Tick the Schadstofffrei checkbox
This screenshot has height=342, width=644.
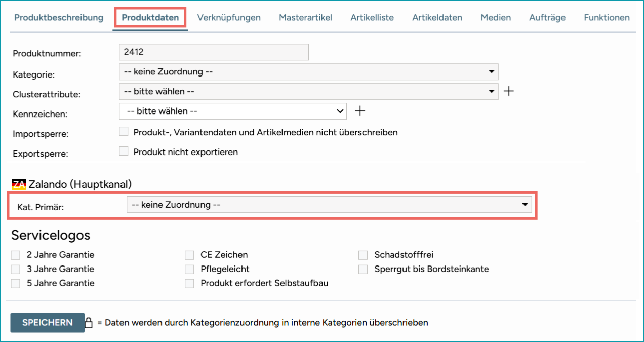(363, 255)
